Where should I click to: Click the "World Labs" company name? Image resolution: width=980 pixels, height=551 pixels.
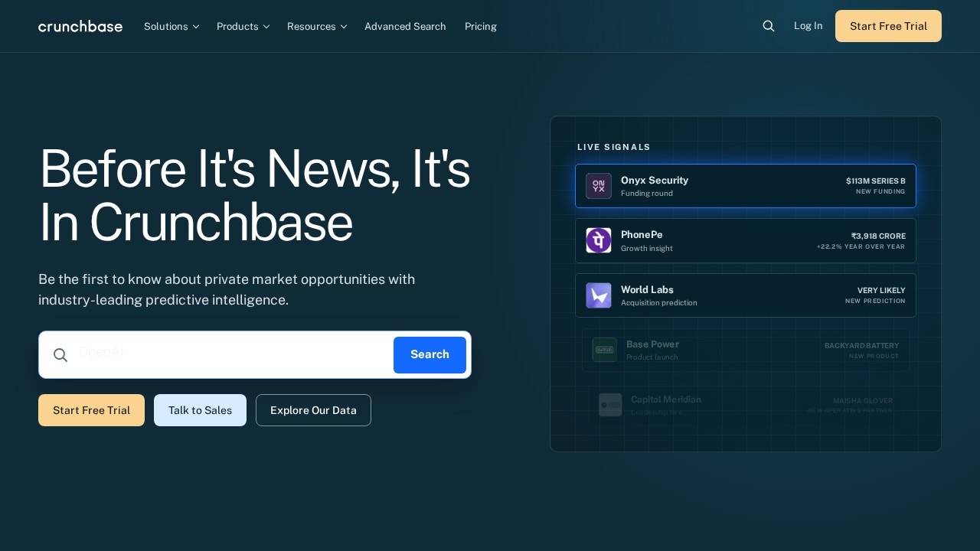pyautogui.click(x=647, y=290)
